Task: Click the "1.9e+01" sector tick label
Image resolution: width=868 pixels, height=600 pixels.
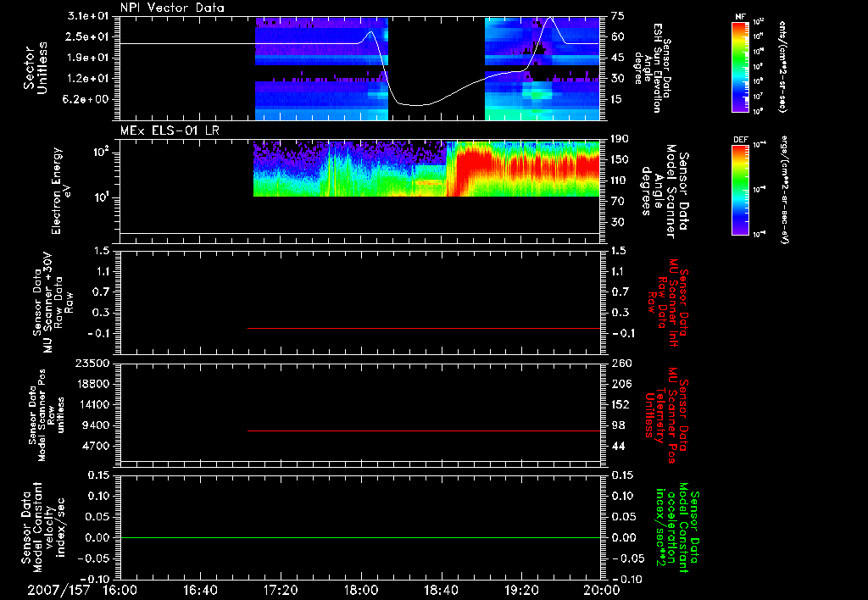Action: coord(88,58)
